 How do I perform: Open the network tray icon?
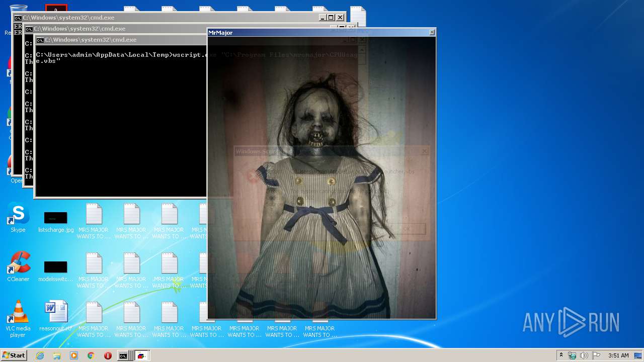[x=572, y=355]
